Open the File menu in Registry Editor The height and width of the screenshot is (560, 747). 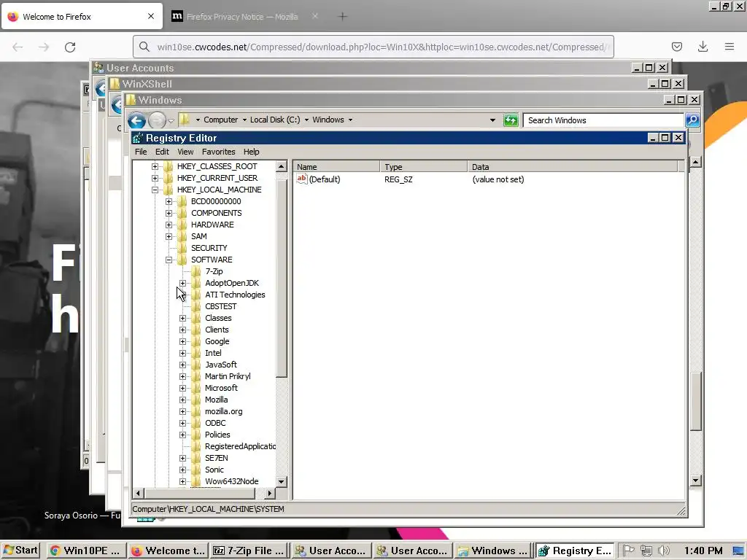coord(141,152)
